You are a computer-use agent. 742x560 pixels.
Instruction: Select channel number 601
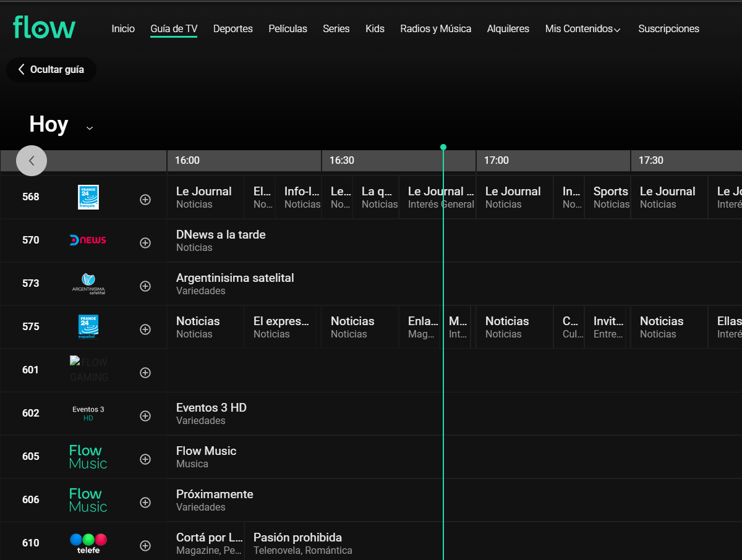pyautogui.click(x=30, y=370)
